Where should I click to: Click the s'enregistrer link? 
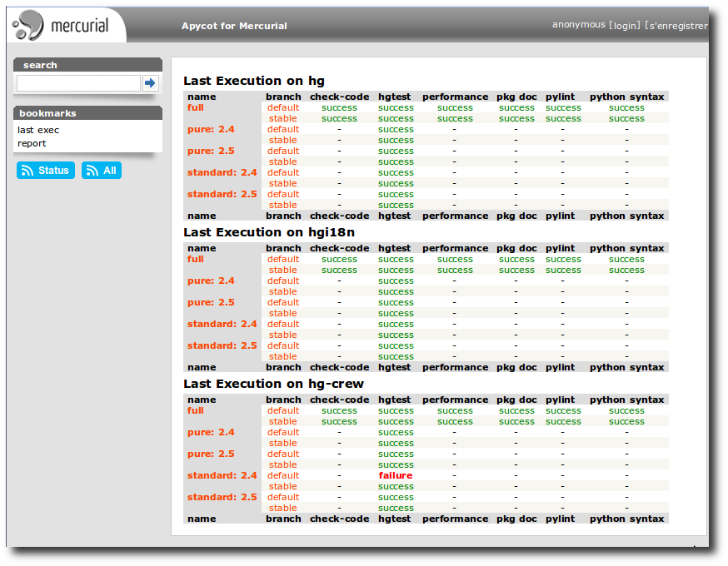pyautogui.click(x=676, y=26)
